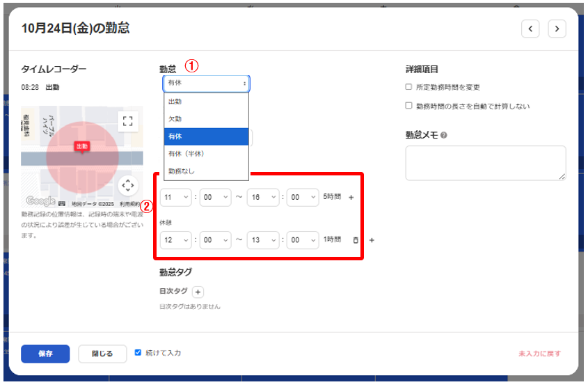Add a daily tag using 日次タグ plus button

point(198,292)
